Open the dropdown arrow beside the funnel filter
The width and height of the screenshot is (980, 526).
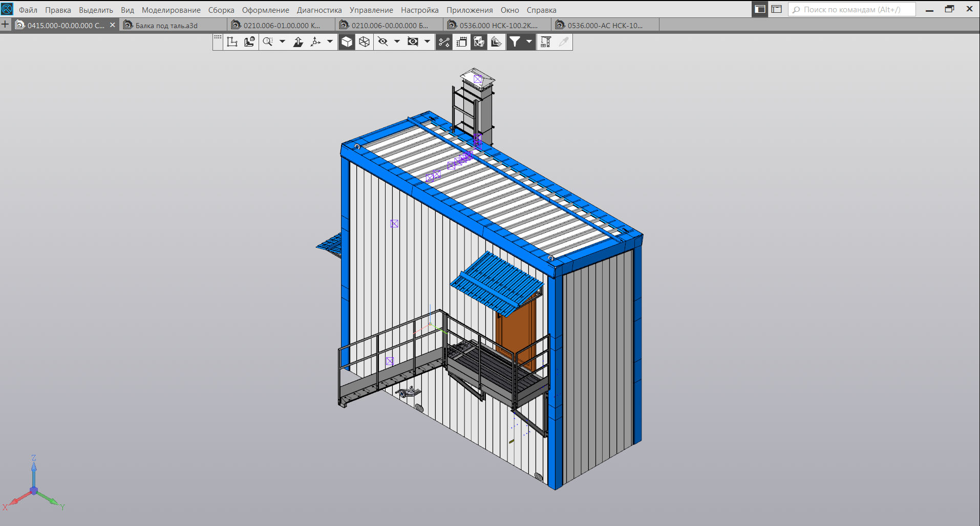pyautogui.click(x=529, y=42)
